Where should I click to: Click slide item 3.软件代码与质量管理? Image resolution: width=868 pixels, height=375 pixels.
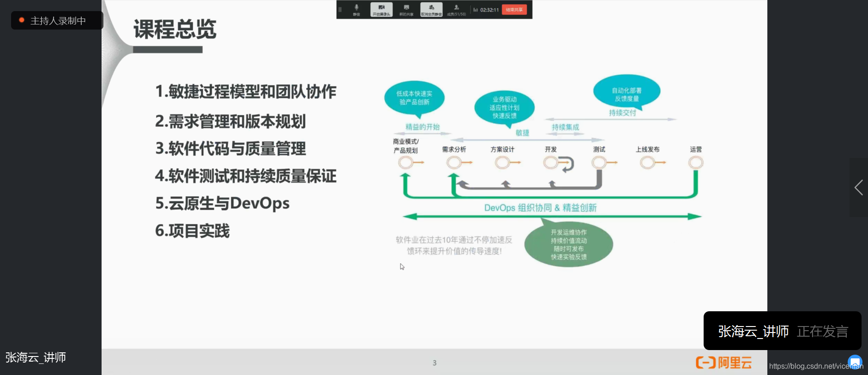coord(230,149)
